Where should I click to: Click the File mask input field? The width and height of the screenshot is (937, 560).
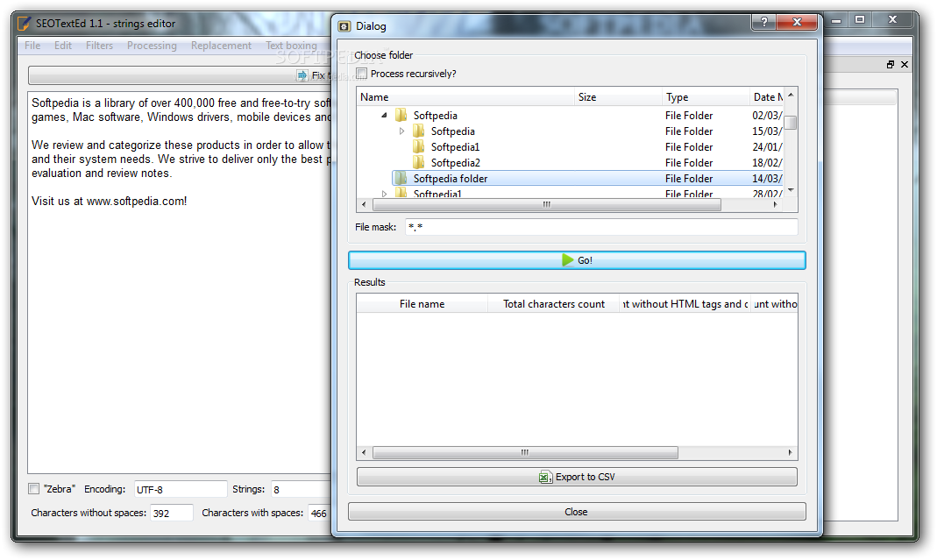click(601, 227)
